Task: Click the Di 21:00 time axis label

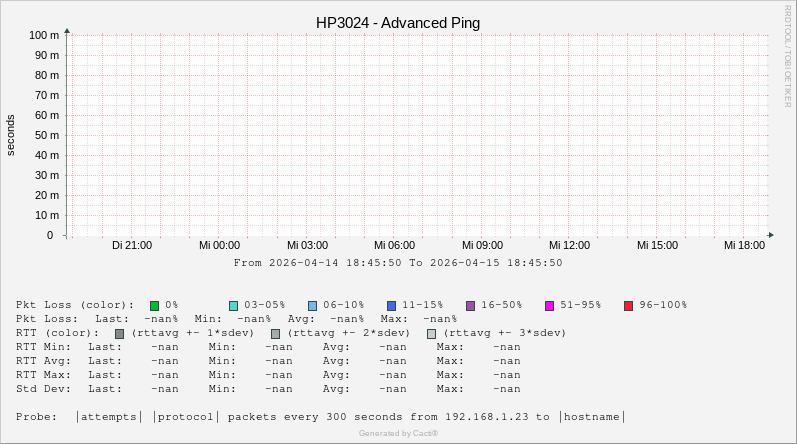Action: pos(132,245)
